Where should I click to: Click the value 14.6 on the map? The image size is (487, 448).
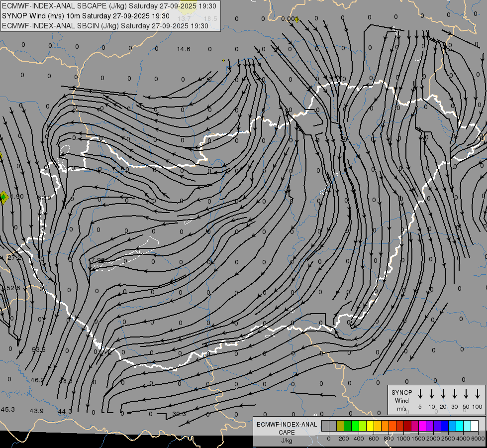[184, 49]
